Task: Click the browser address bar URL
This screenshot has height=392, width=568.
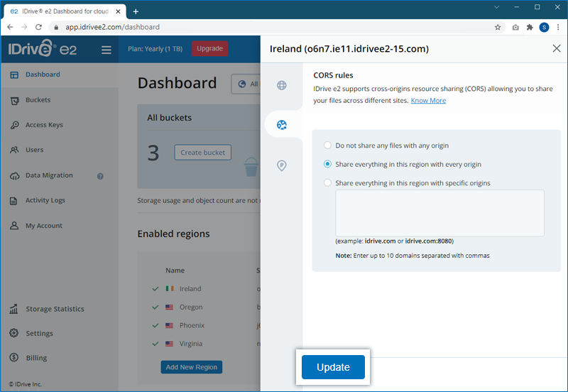Action: click(x=112, y=27)
